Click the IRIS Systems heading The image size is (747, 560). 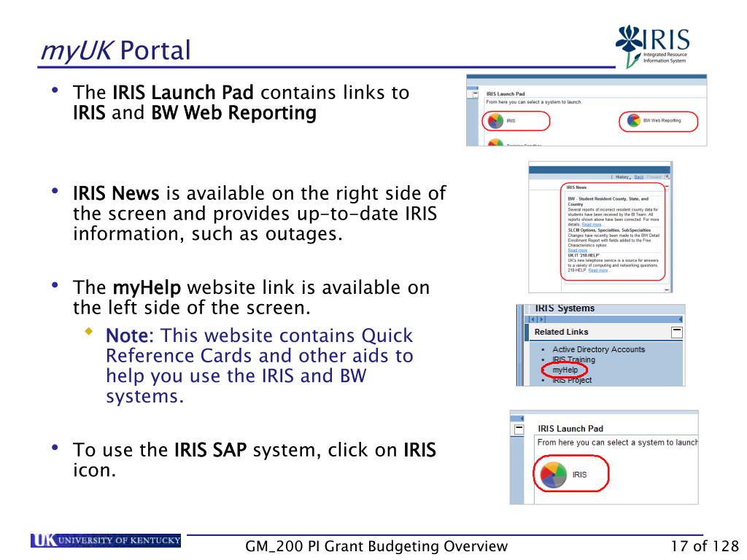click(565, 308)
